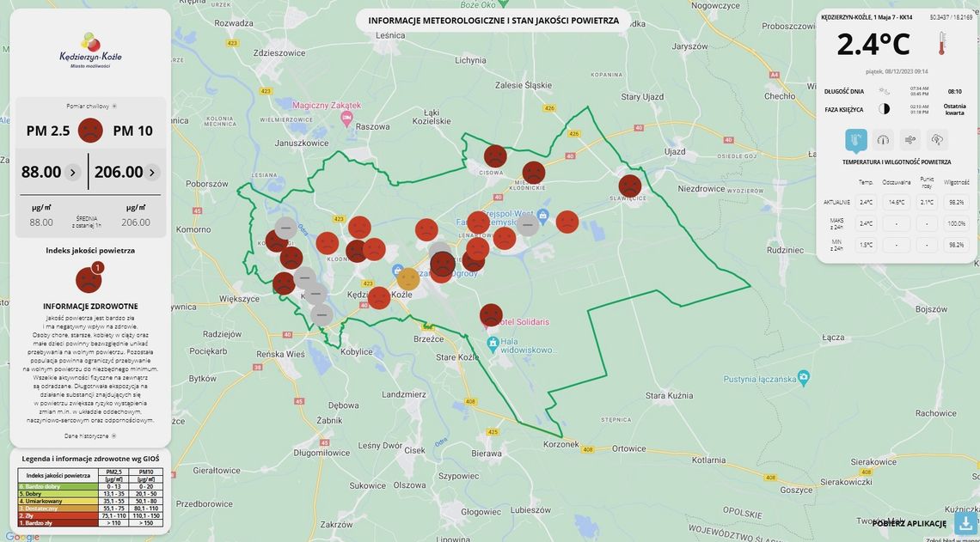Switch to the pressure gauge tab
This screenshot has width=980, height=542.
click(x=882, y=139)
